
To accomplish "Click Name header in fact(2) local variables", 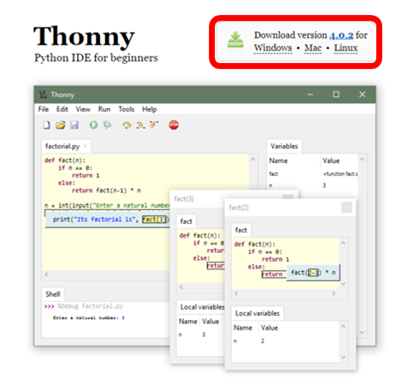I will 243,328.
